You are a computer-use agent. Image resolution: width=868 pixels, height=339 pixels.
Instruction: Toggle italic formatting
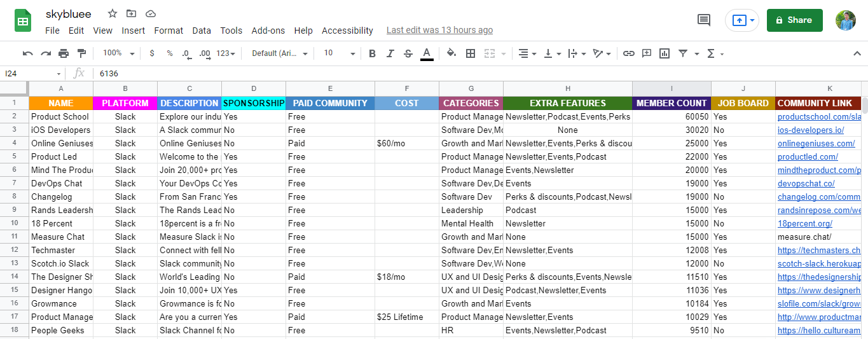tap(390, 53)
